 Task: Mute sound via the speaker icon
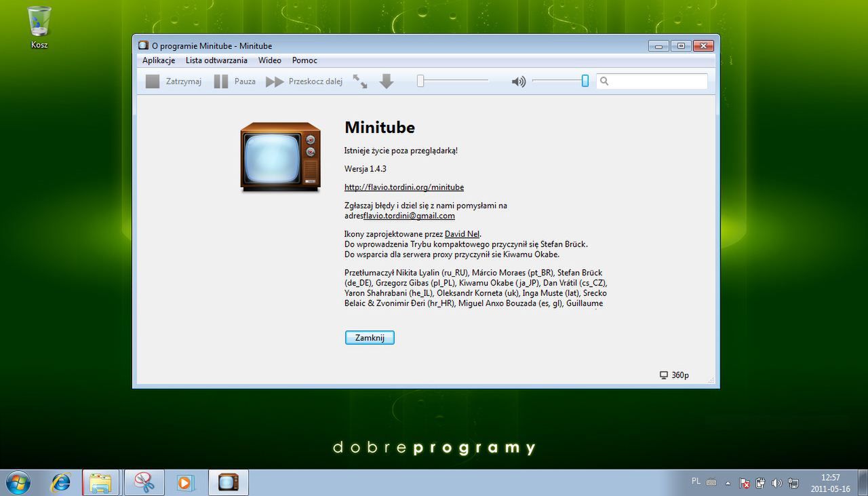pos(519,81)
